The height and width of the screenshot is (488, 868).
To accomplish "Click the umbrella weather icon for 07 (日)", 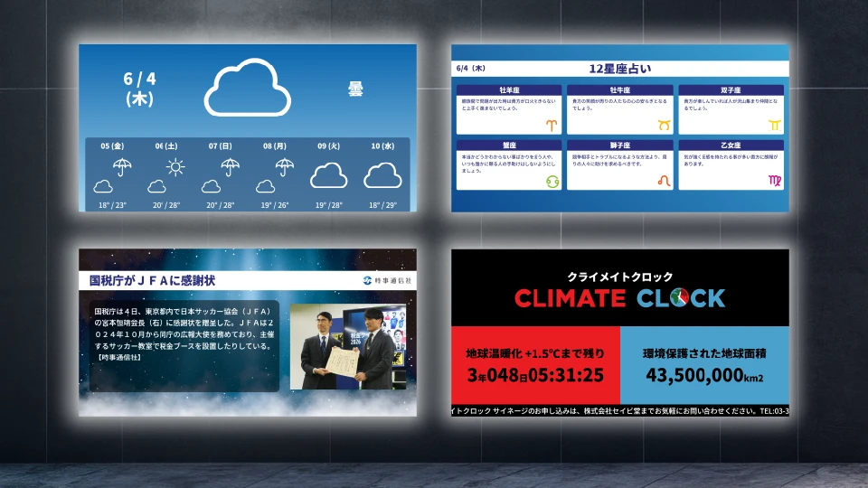I will [x=230, y=166].
